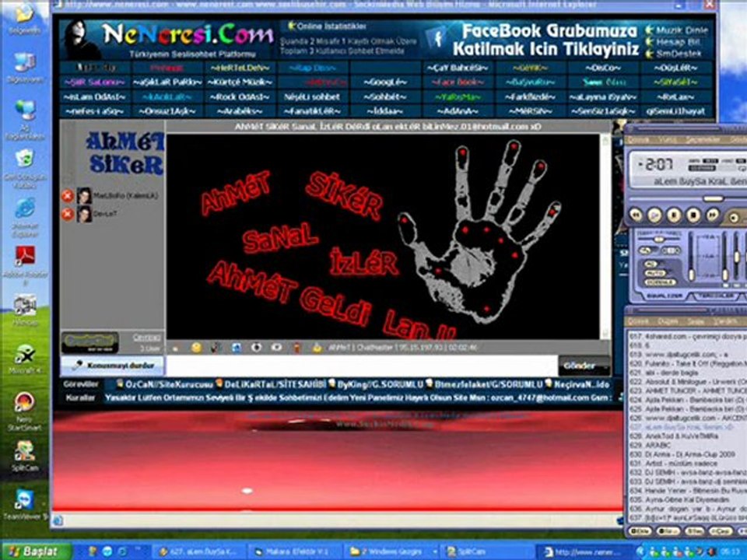747x560 pixels.
Task: Open Geri Dönüşüm Kutusu recycle bin
Action: point(25,168)
